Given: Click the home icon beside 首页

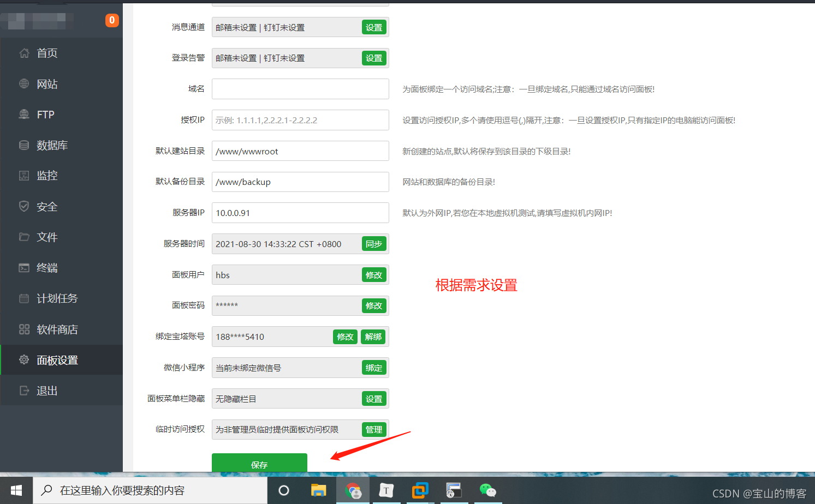Looking at the screenshot, I should [x=24, y=53].
